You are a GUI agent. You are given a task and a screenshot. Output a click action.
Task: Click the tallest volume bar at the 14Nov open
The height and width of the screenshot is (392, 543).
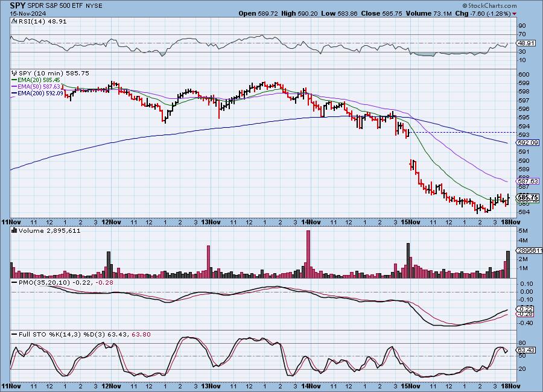(x=308, y=254)
